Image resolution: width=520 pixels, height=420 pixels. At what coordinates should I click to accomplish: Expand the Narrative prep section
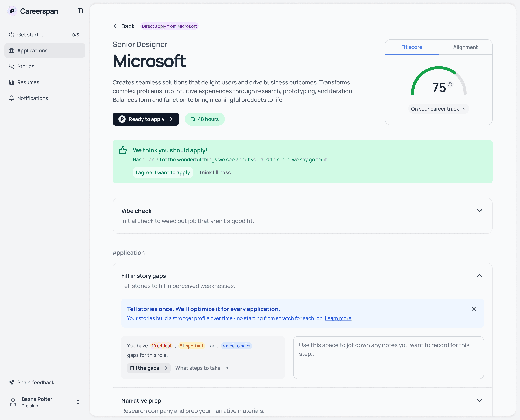click(480, 400)
